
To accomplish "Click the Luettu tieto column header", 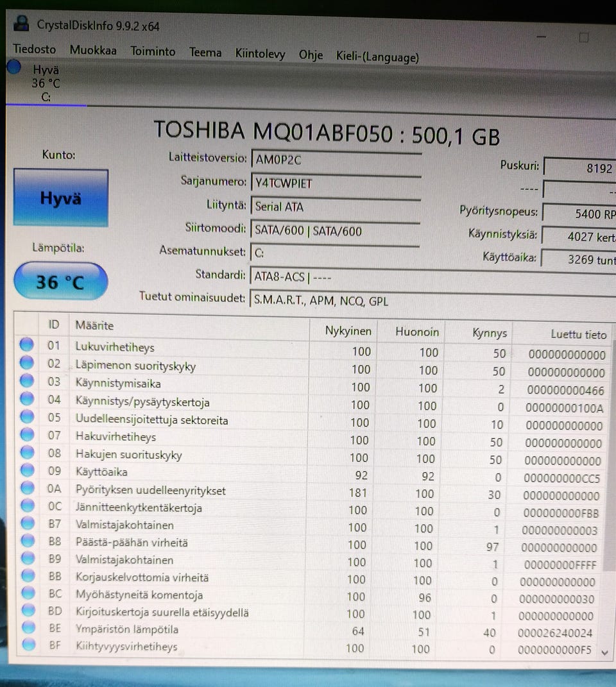I will 561,334.
